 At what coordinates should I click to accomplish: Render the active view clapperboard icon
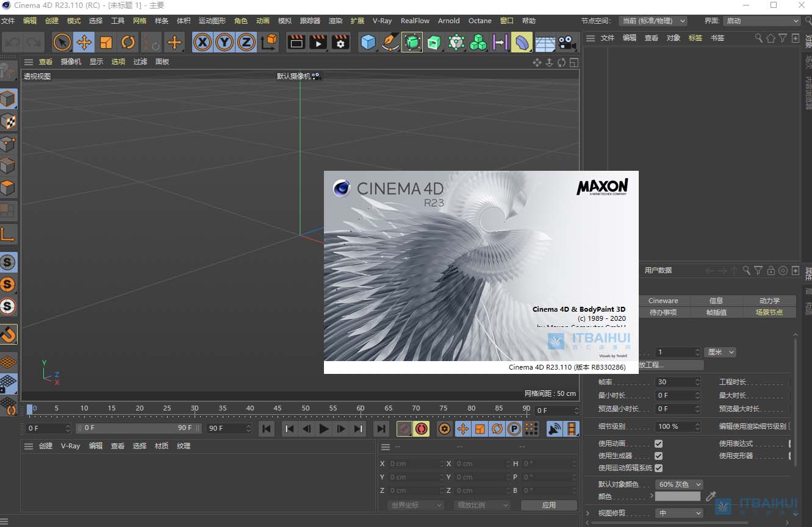[x=296, y=43]
